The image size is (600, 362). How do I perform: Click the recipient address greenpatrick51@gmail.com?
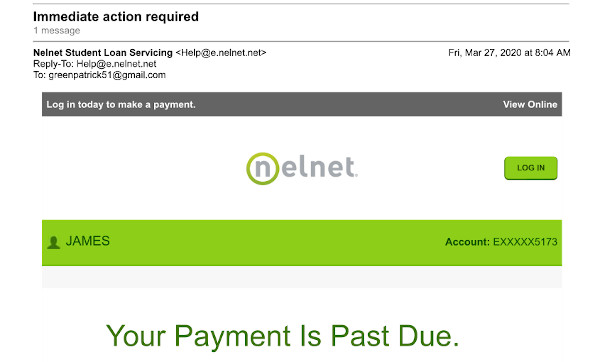[x=107, y=75]
